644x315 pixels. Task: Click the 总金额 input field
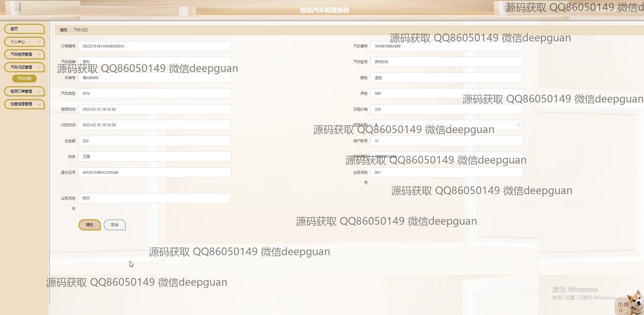154,141
